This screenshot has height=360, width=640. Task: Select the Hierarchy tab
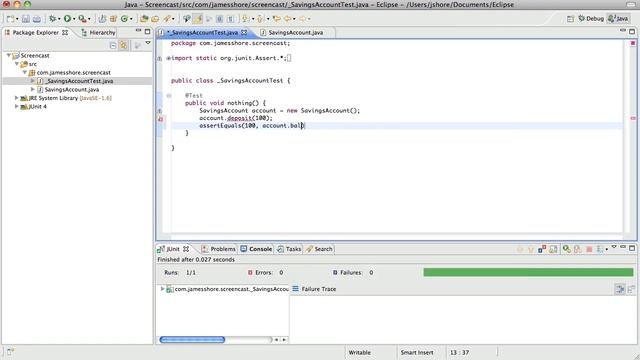98,32
